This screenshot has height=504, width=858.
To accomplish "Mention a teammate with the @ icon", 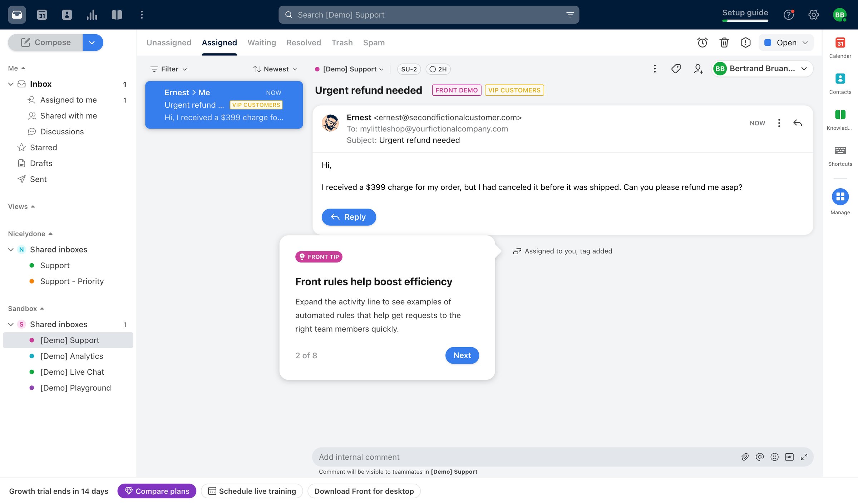I will [760, 457].
